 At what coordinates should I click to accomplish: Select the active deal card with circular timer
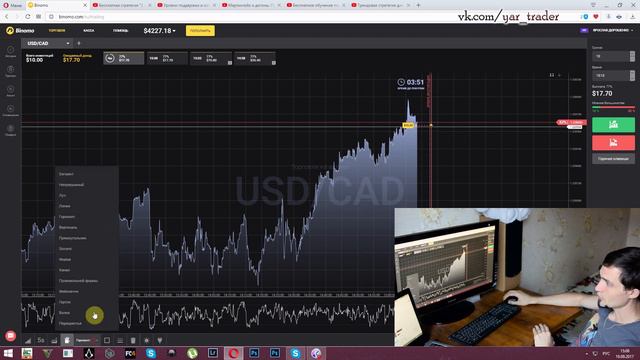(124, 58)
